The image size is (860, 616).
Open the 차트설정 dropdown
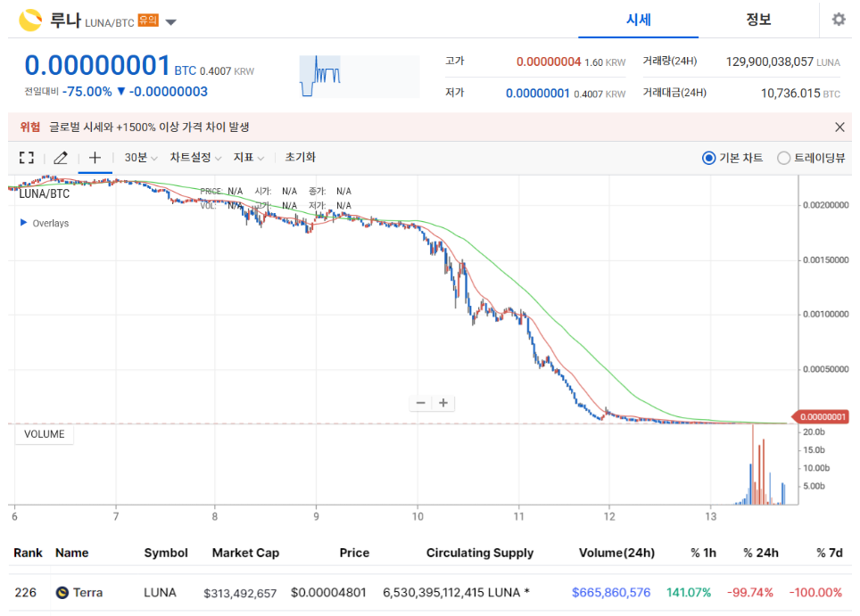coord(195,158)
